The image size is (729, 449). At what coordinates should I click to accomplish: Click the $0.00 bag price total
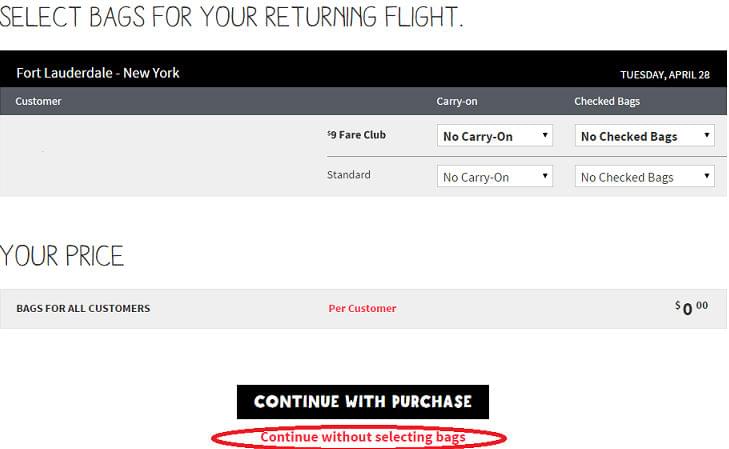click(x=692, y=308)
